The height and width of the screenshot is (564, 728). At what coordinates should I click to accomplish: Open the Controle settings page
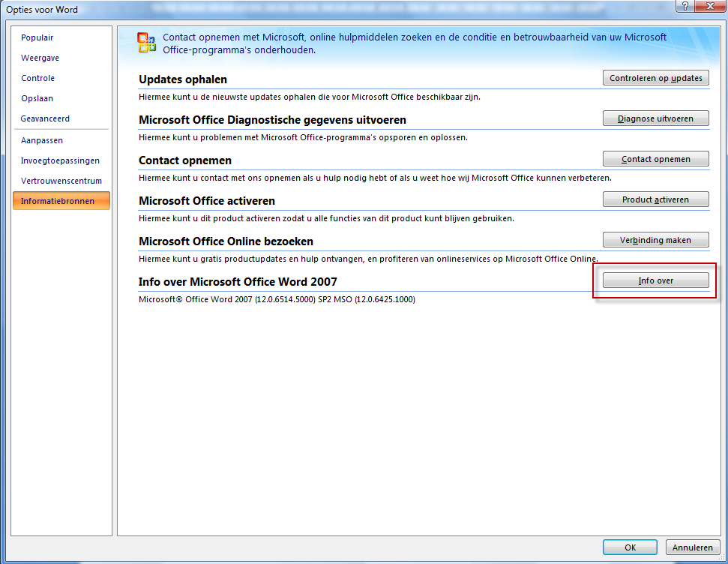click(37, 78)
